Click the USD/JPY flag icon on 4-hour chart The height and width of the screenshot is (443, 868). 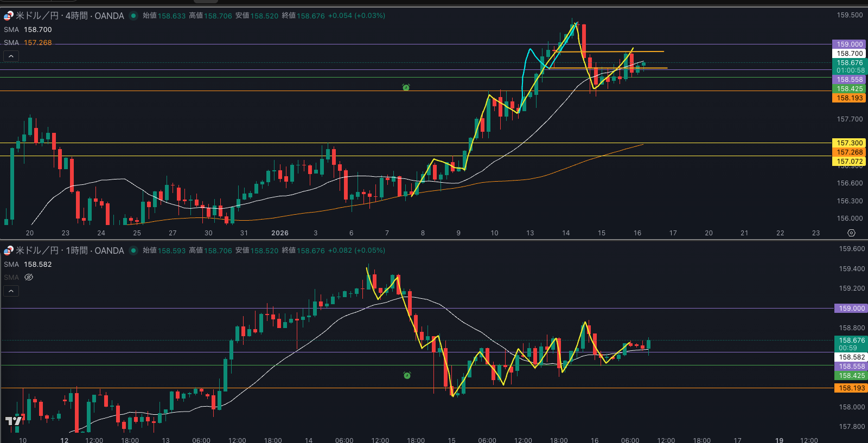pos(8,16)
